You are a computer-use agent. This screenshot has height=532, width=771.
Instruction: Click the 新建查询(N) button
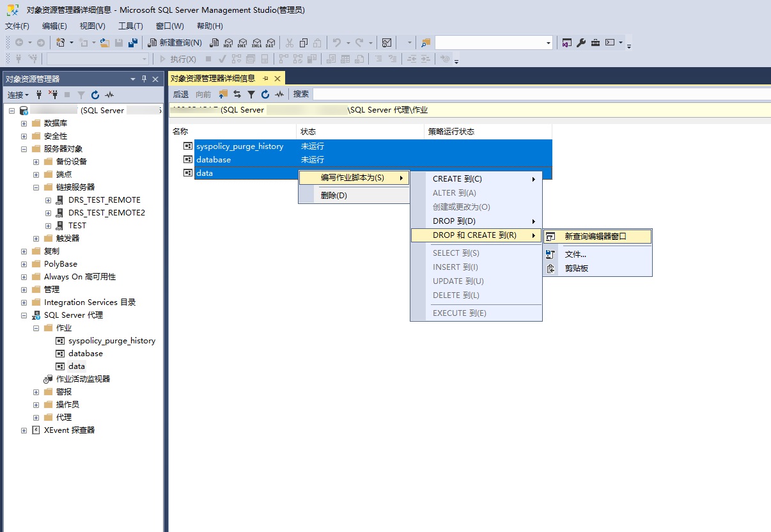[x=175, y=43]
